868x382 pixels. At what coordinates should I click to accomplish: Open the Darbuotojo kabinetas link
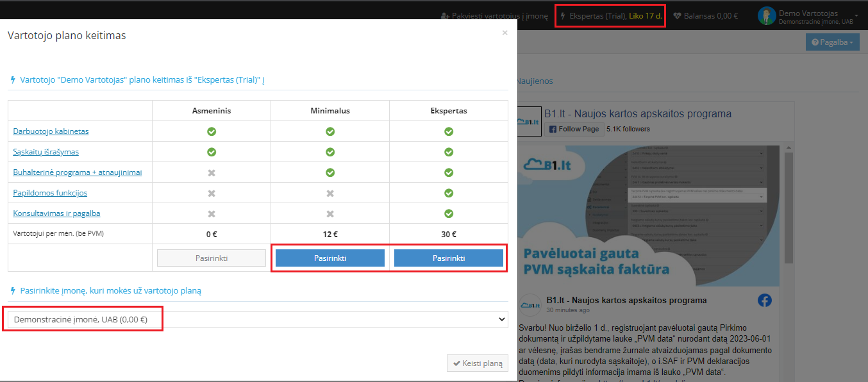pos(51,131)
